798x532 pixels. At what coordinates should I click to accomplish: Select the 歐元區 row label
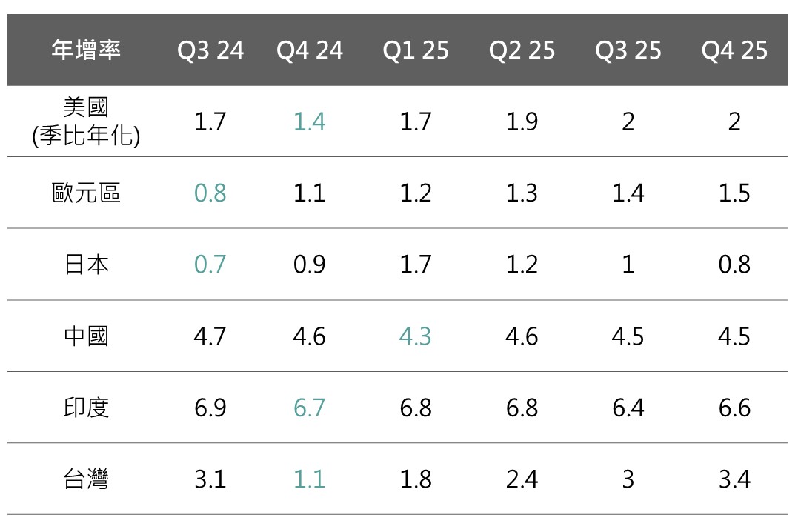click(x=86, y=193)
